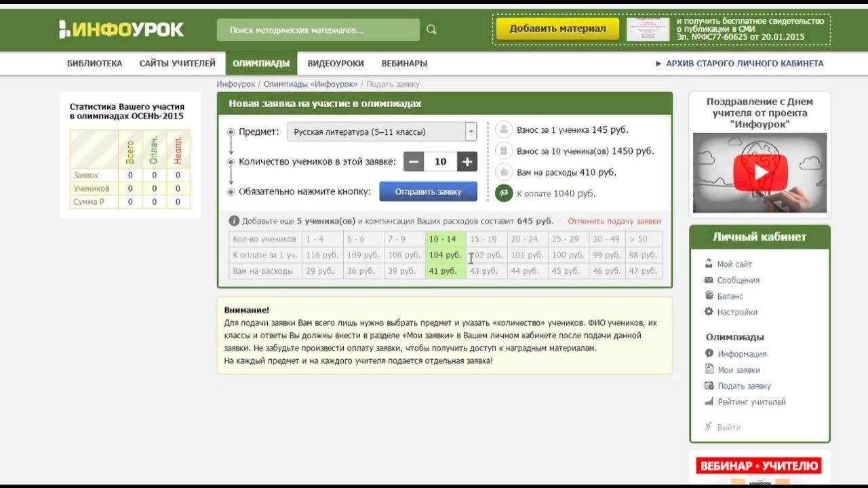Open the Видеоуроки tab
Screen dimensions: 868x488
336,64
